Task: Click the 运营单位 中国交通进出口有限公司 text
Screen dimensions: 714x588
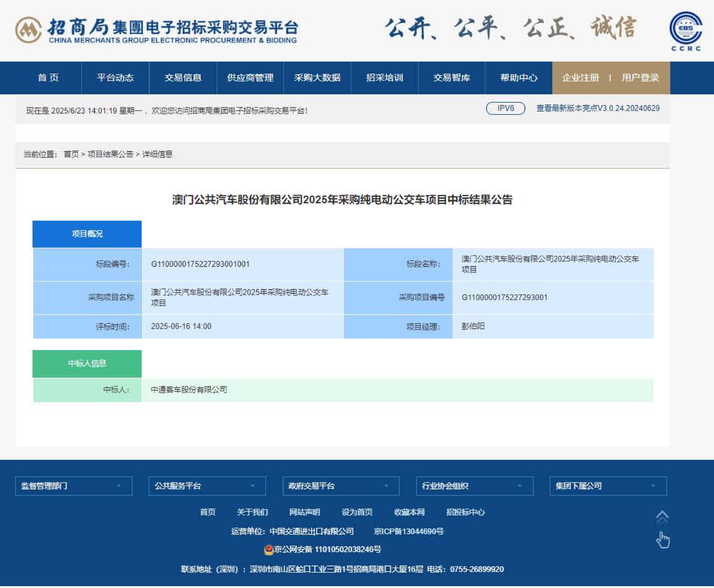Action: tap(292, 531)
